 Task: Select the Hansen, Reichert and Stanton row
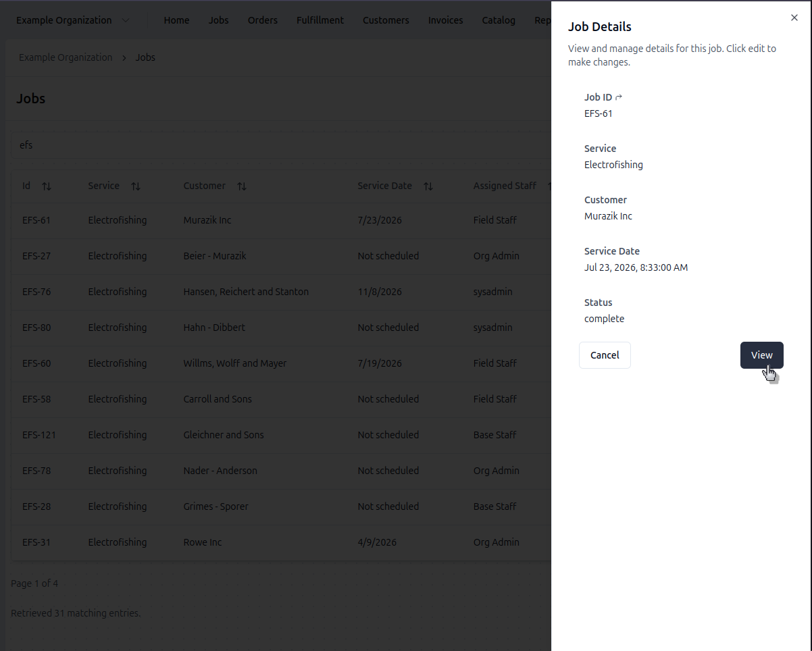click(x=246, y=292)
